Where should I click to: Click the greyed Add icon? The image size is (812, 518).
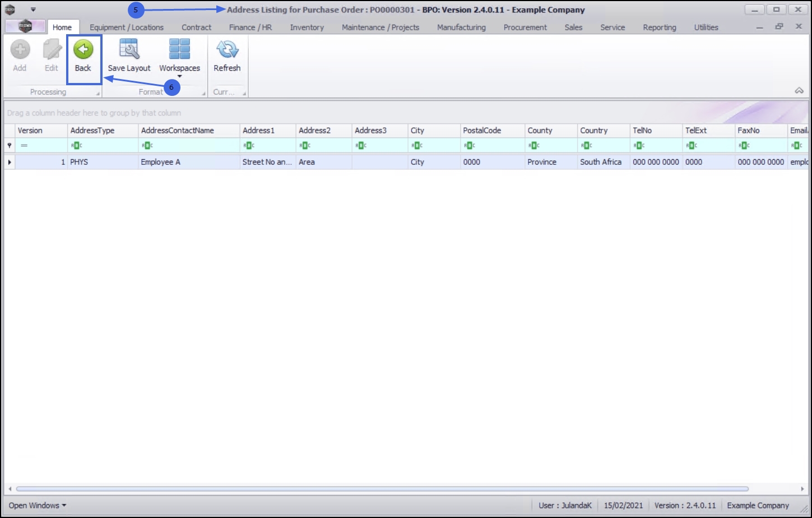pyautogui.click(x=20, y=50)
